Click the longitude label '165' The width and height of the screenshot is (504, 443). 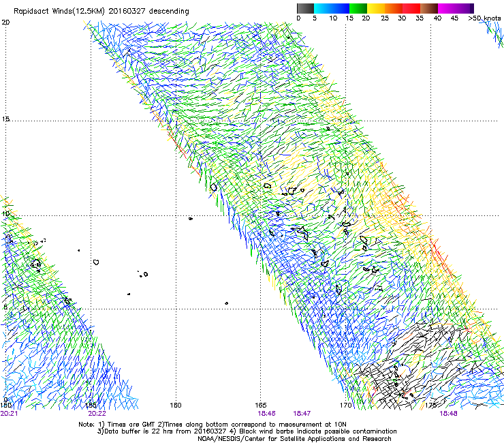pyautogui.click(x=261, y=405)
